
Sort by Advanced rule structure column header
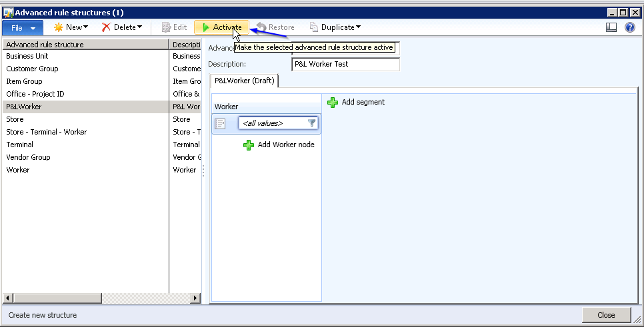(x=85, y=45)
